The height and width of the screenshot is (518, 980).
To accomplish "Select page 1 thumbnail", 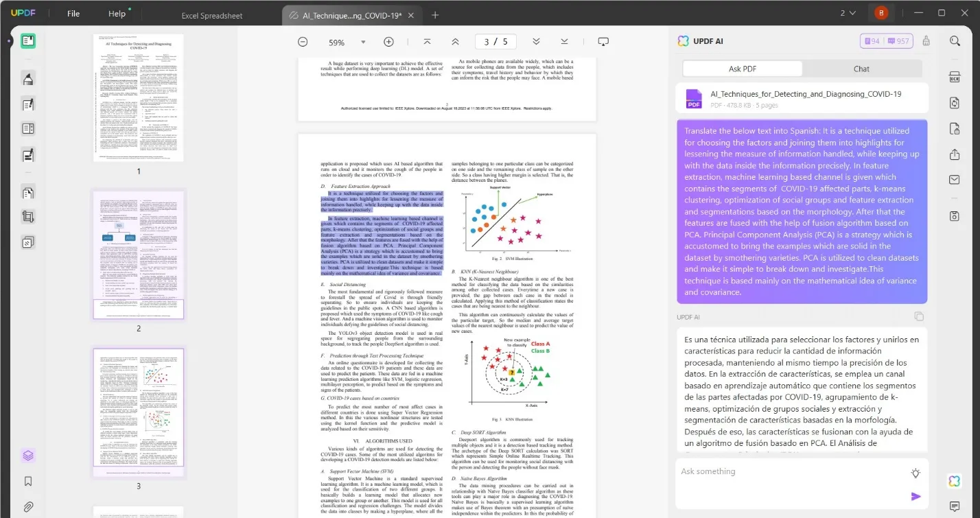I will [139, 98].
